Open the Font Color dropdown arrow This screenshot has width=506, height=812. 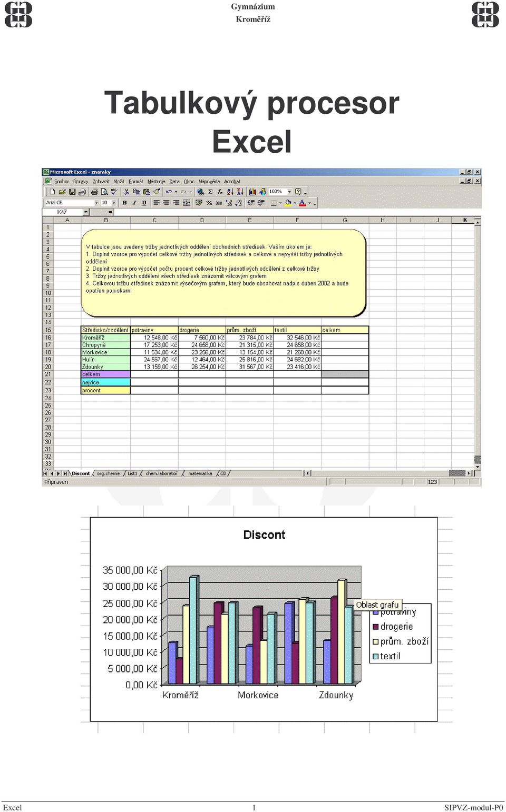309,203
